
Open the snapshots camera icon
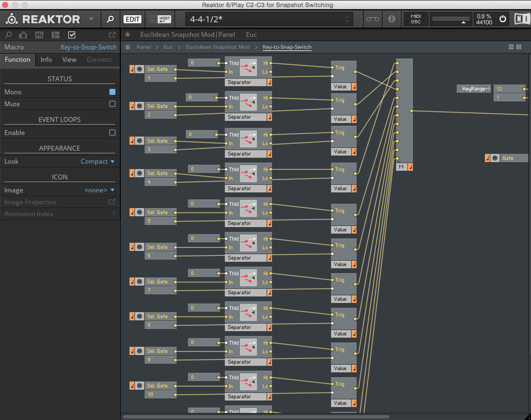[x=23, y=35]
